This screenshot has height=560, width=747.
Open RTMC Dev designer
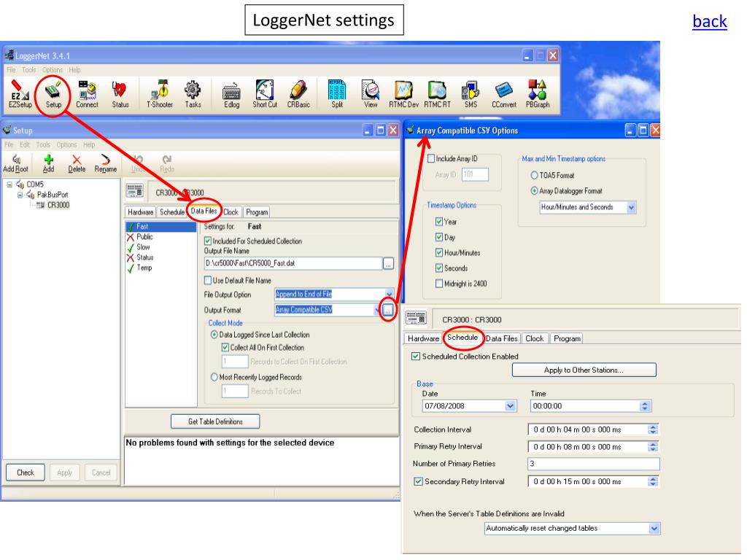(403, 94)
